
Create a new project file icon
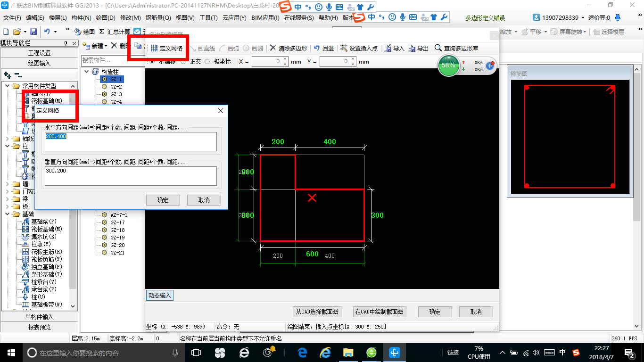(x=6, y=32)
